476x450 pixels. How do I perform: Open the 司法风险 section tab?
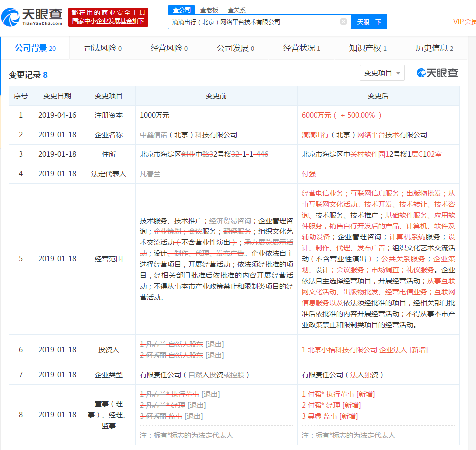pos(103,48)
